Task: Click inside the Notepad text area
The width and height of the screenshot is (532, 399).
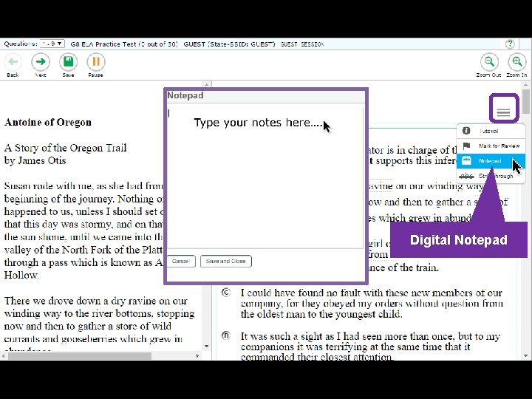Action: [265, 177]
